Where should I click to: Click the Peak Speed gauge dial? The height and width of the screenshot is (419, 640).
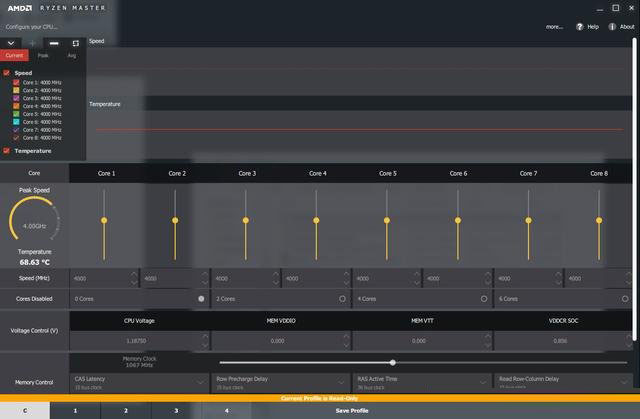(34, 224)
